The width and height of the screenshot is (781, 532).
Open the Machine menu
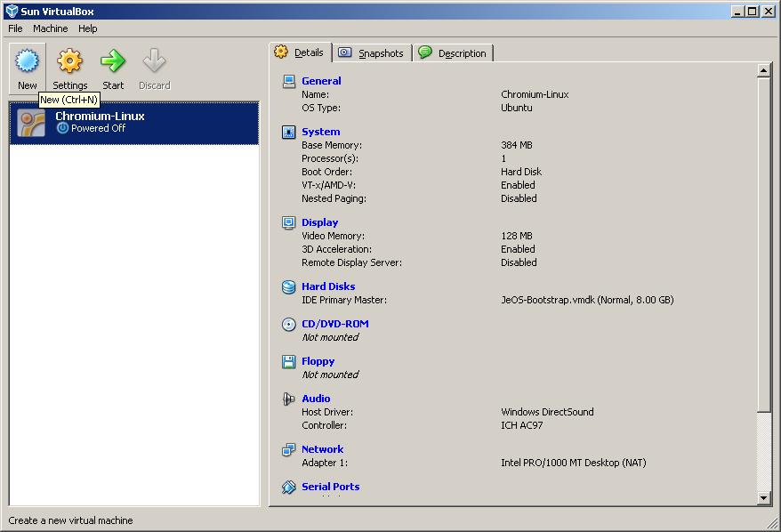(x=51, y=28)
